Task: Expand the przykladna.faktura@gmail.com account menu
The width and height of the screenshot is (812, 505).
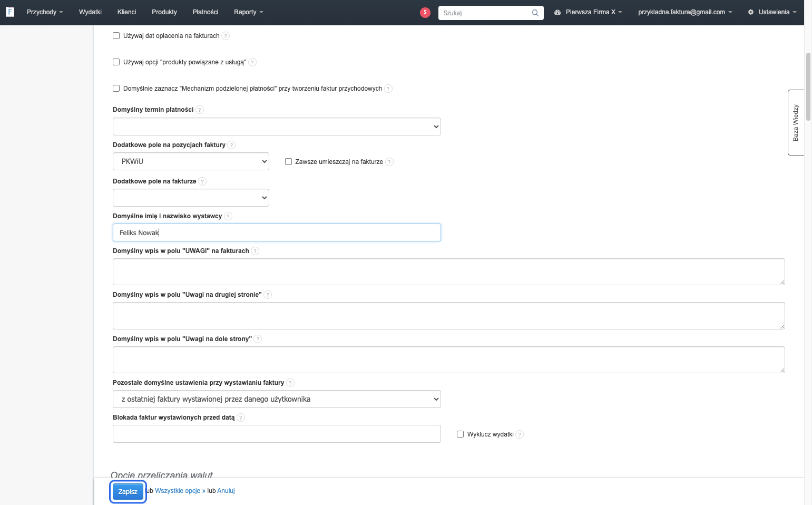Action: click(x=685, y=12)
